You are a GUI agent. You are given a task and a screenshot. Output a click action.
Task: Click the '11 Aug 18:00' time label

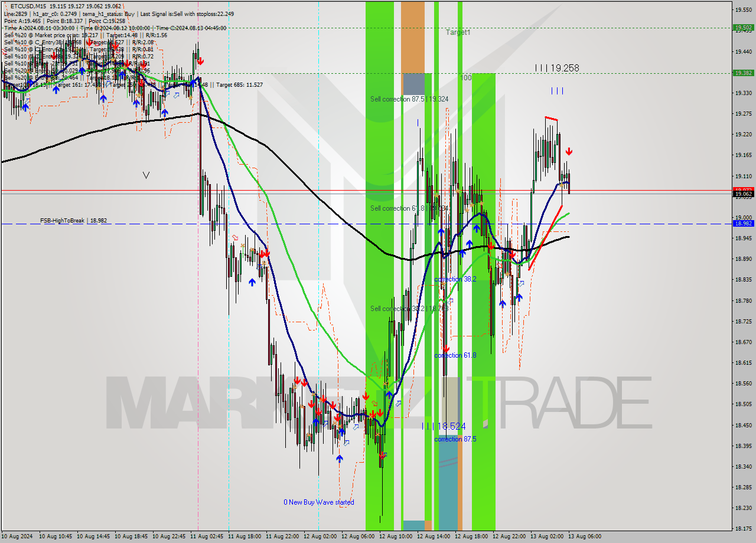245,537
